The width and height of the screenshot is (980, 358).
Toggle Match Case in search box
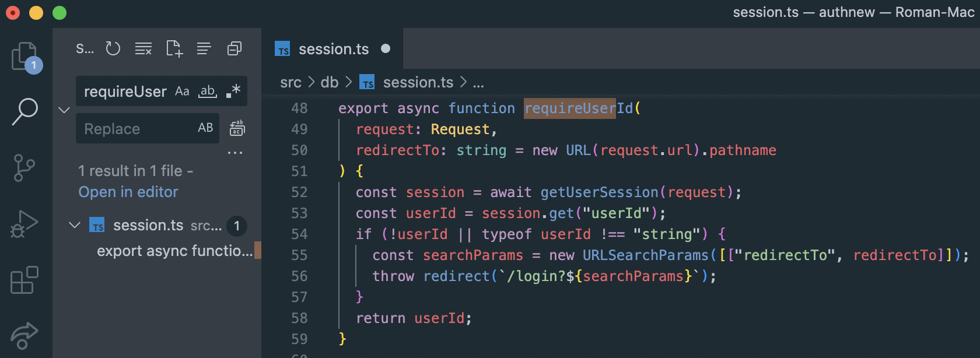(x=182, y=92)
